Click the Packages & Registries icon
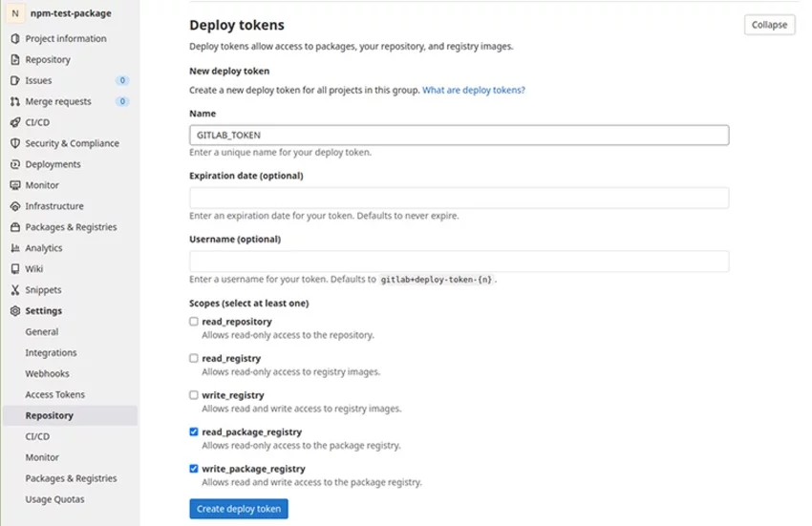This screenshot has width=812, height=526. click(15, 228)
